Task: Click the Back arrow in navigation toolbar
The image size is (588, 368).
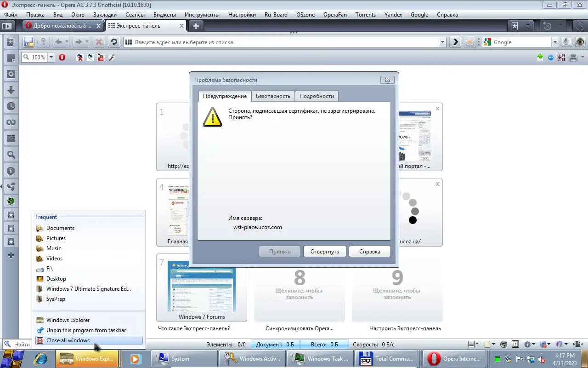Action: coord(58,42)
